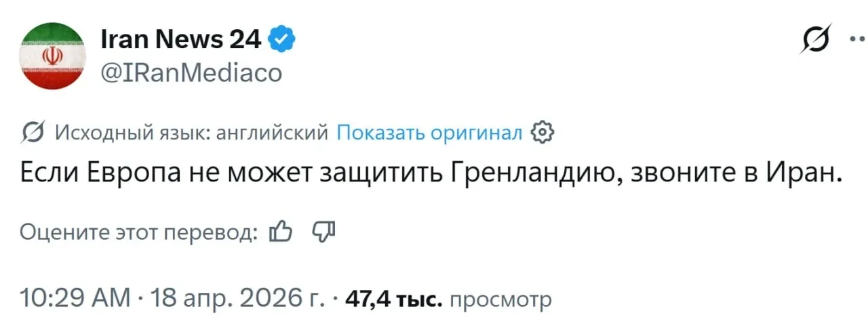Click the 47,4 тыс. view count
This screenshot has width=868, height=317.
(394, 298)
